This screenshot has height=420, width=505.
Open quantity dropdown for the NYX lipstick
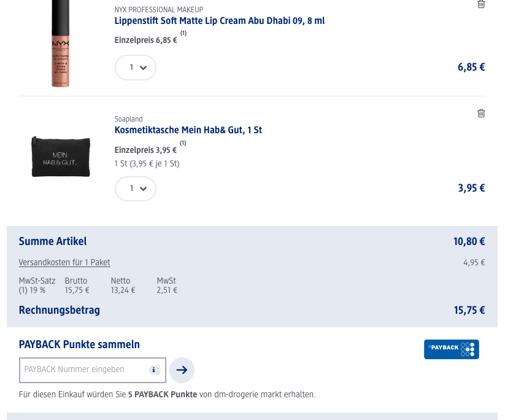click(136, 68)
